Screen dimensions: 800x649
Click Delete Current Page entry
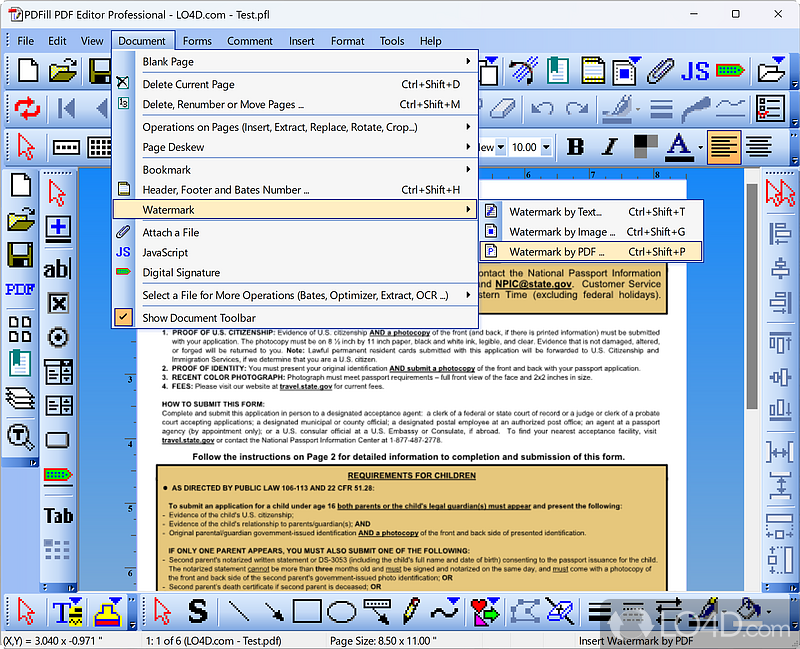[x=295, y=84]
